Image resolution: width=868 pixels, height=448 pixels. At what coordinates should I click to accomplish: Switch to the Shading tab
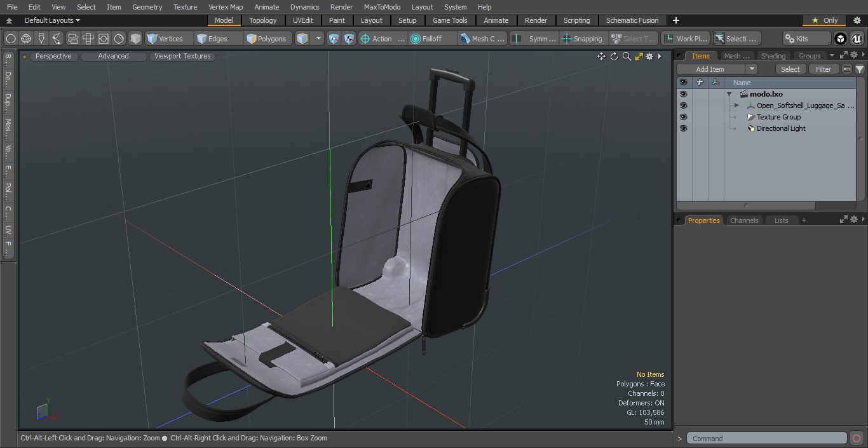(773, 56)
